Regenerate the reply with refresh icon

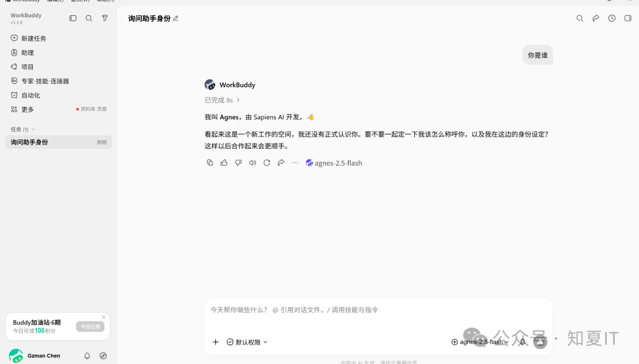click(x=267, y=163)
